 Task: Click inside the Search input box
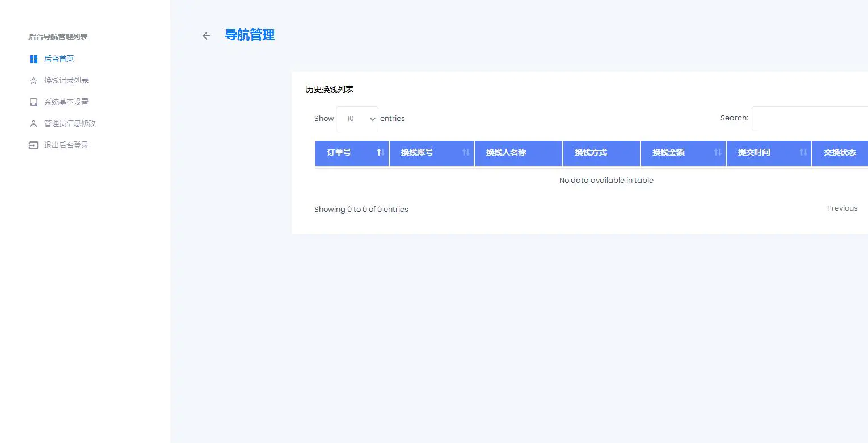pyautogui.click(x=810, y=118)
